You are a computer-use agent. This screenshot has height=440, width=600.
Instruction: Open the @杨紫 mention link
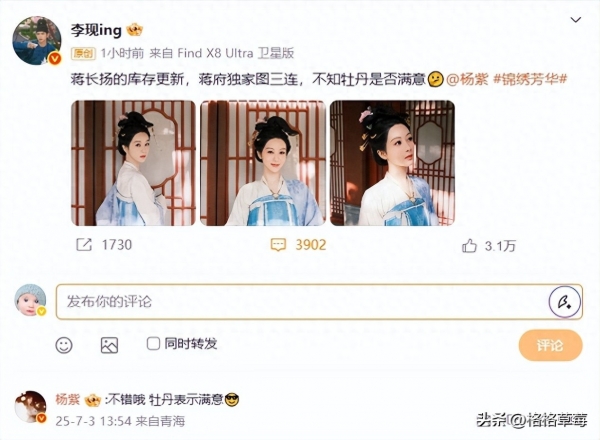[x=467, y=79]
